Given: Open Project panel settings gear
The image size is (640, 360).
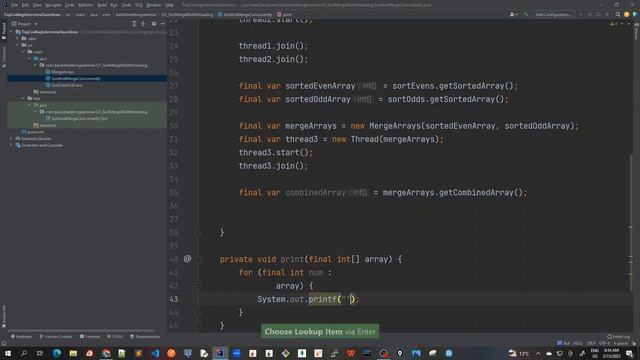Looking at the screenshot, I should tap(154, 24).
